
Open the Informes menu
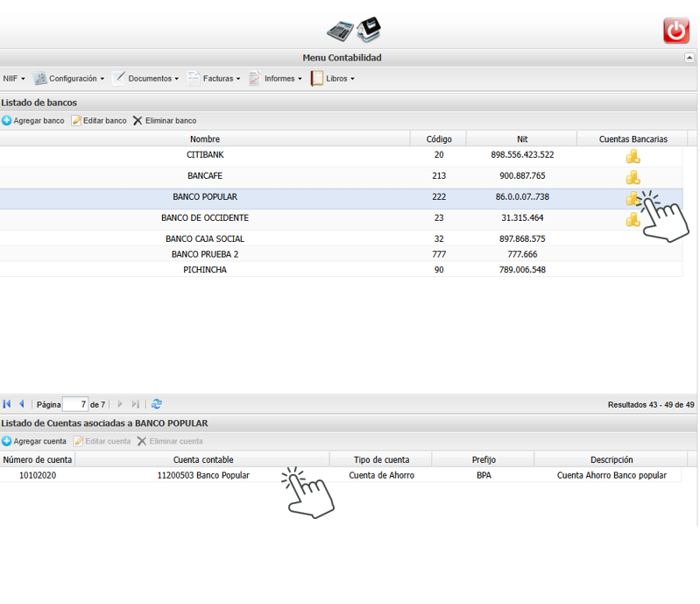point(276,79)
